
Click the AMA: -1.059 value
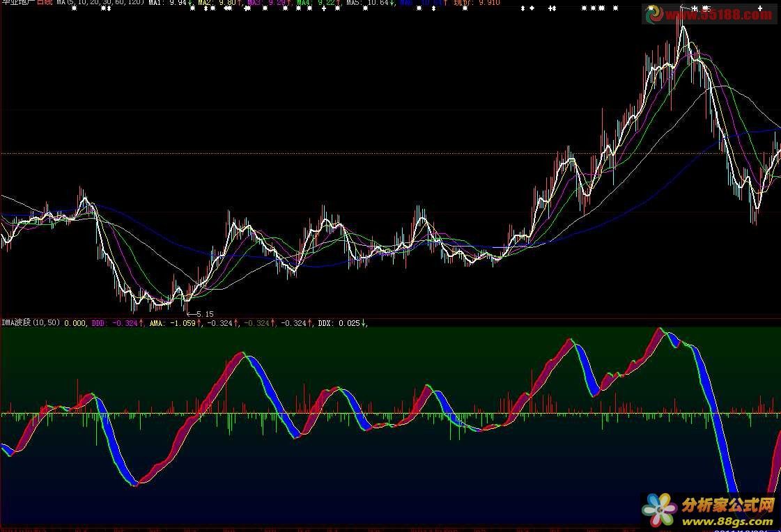(176, 324)
